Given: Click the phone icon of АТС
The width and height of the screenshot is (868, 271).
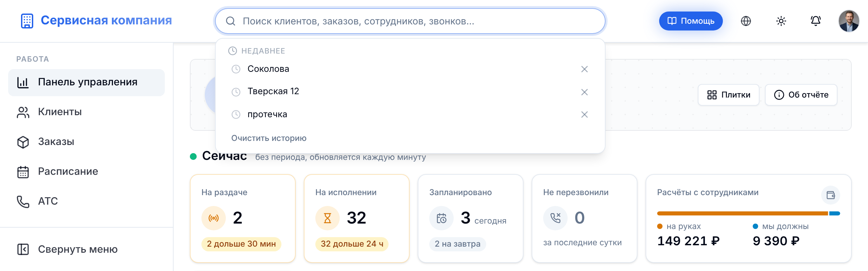Looking at the screenshot, I should point(23,202).
